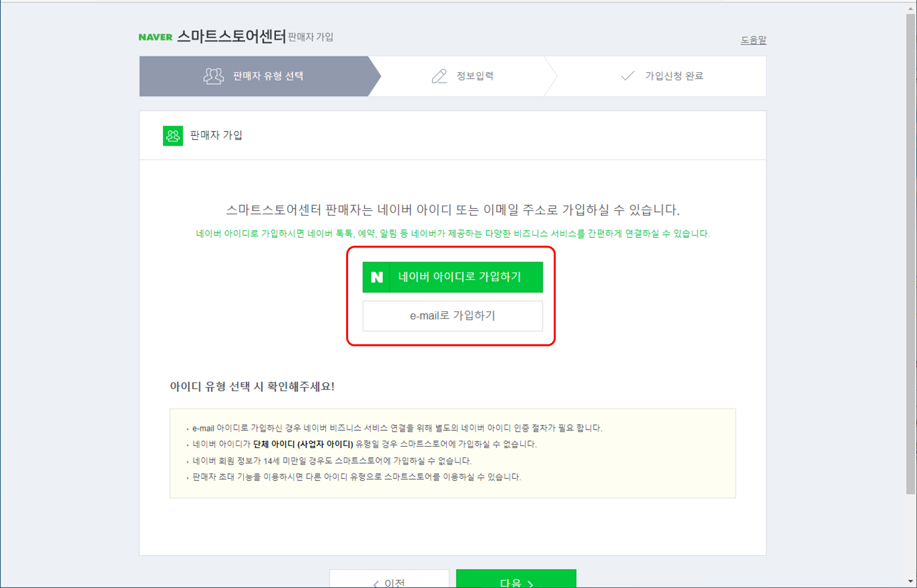Image resolution: width=917 pixels, height=588 pixels.
Task: Click the note about e-mail 아이디 인증
Action: pos(397,428)
